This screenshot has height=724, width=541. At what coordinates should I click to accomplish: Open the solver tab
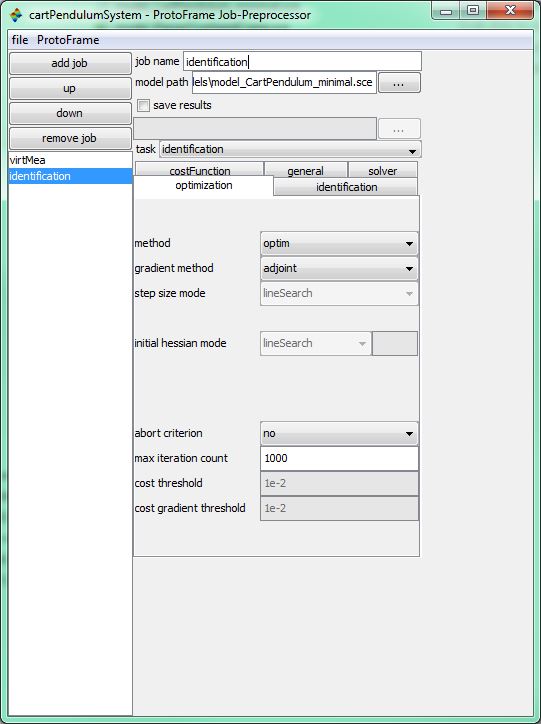pyautogui.click(x=383, y=170)
